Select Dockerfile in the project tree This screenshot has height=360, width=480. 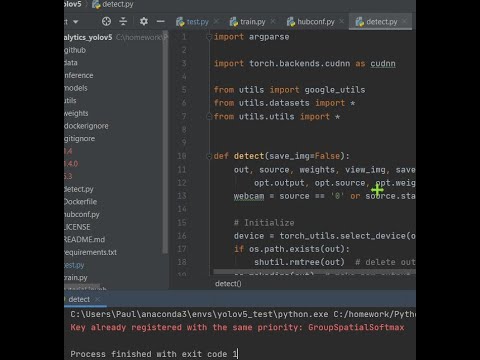click(x=80, y=202)
